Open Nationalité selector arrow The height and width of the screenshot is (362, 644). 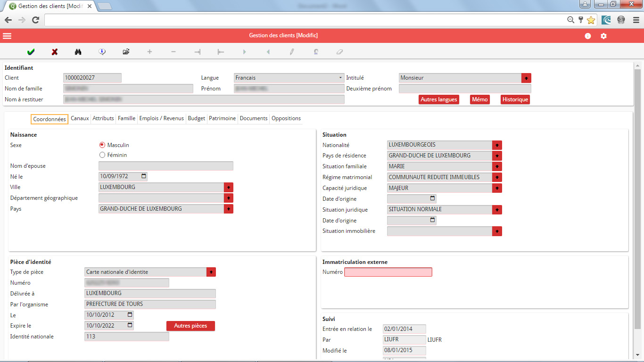click(x=497, y=145)
